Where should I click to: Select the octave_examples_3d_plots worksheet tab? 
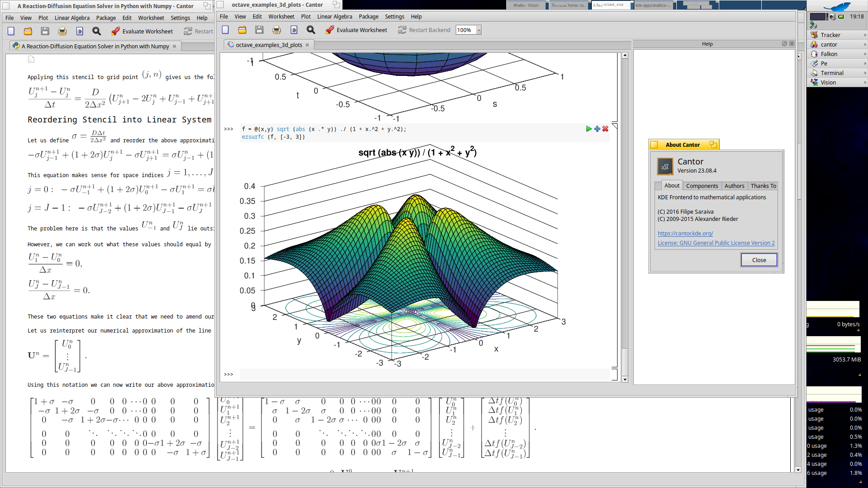(269, 45)
